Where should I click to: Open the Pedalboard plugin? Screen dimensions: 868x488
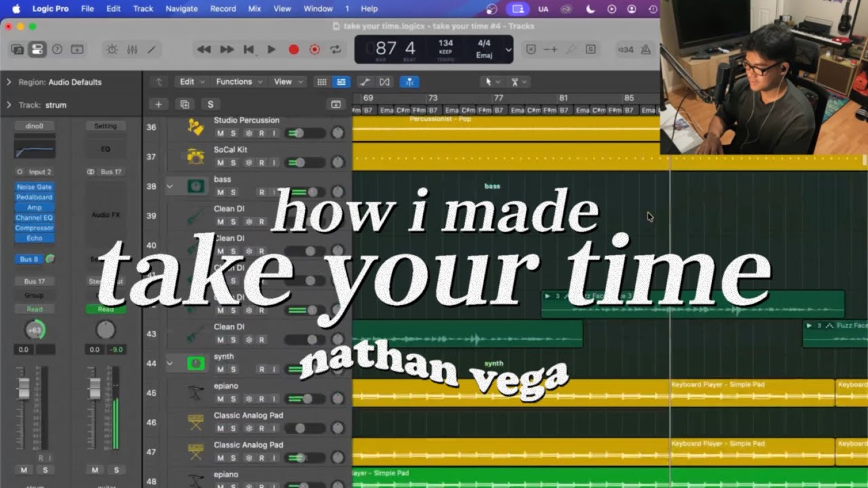[x=35, y=197]
